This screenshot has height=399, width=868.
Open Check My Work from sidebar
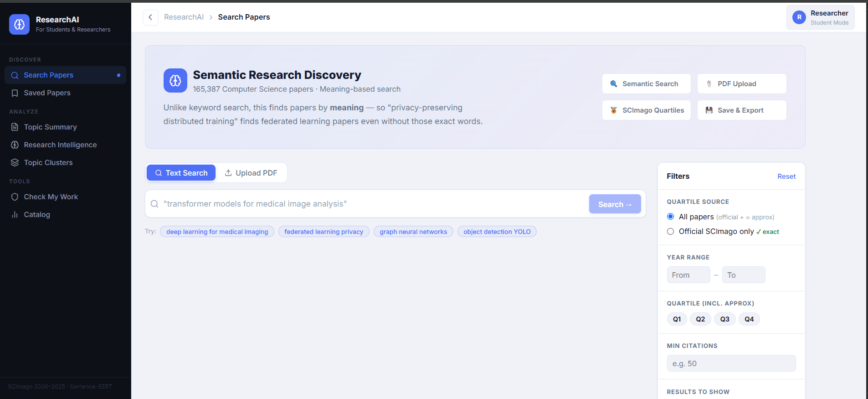point(65,197)
